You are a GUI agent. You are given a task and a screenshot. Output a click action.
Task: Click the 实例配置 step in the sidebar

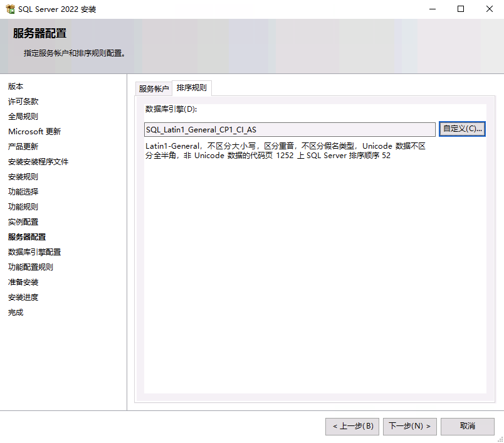point(23,222)
